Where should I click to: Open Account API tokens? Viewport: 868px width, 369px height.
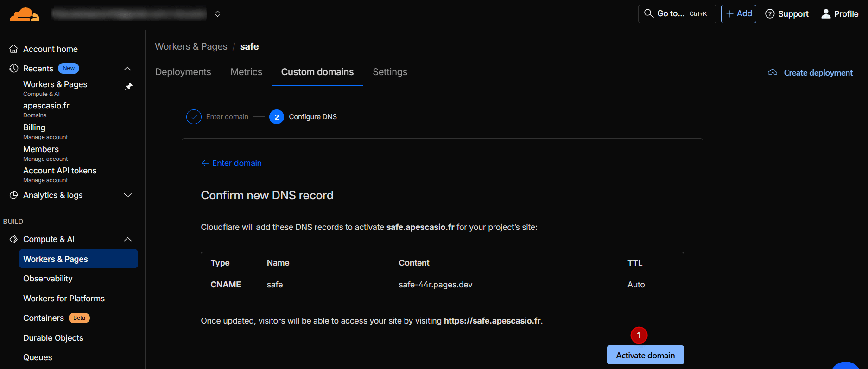tap(60, 171)
